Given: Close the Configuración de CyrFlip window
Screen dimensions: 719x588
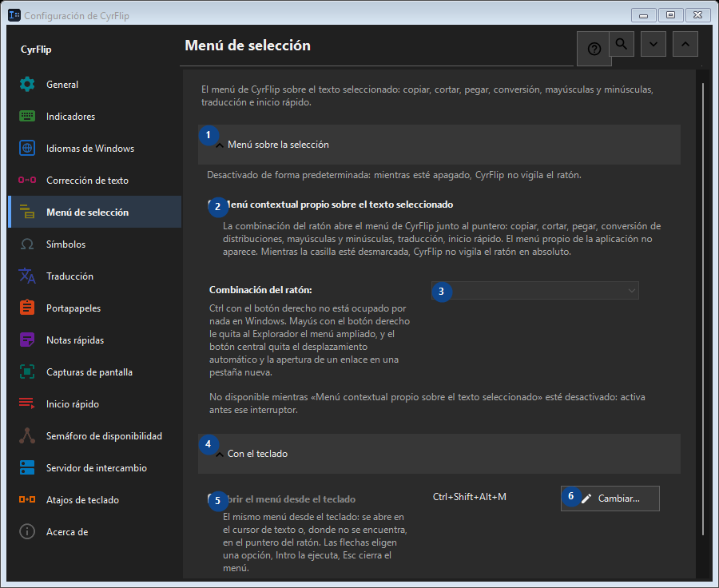Looking at the screenshot, I should pyautogui.click(x=698, y=15).
